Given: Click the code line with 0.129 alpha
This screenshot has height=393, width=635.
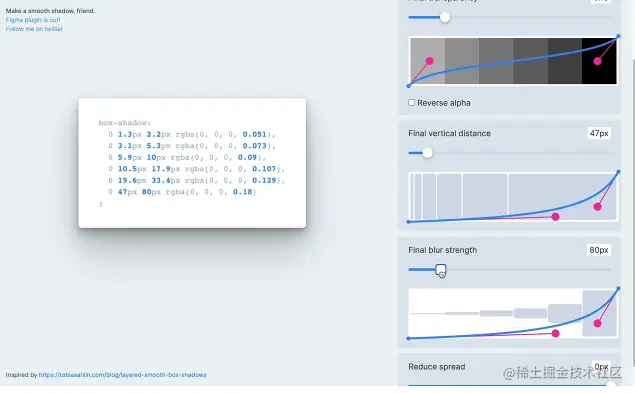Looking at the screenshot, I should click(196, 180).
